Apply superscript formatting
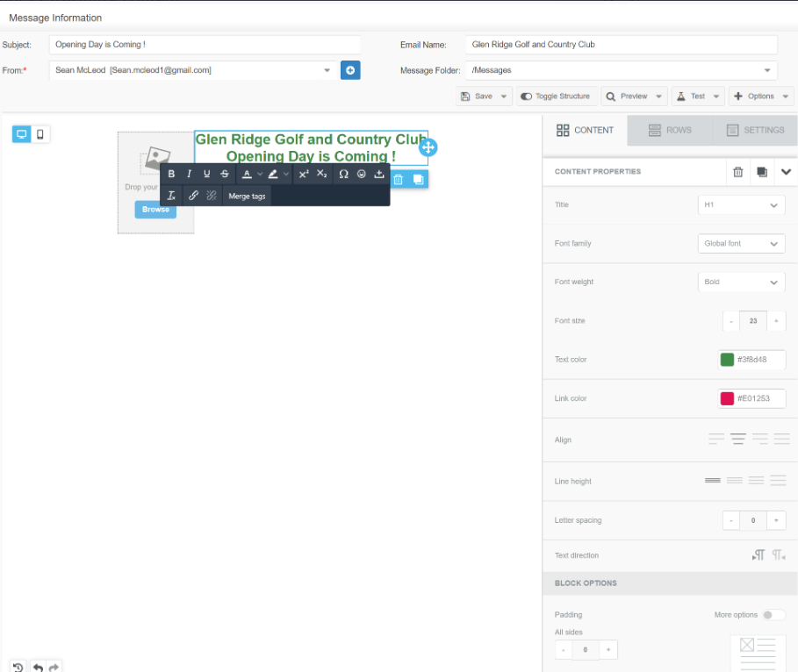 [x=304, y=174]
